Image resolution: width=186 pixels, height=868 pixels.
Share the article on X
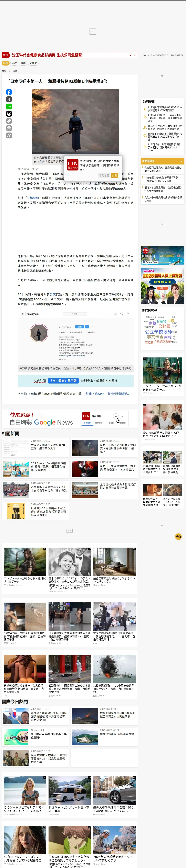point(9,99)
